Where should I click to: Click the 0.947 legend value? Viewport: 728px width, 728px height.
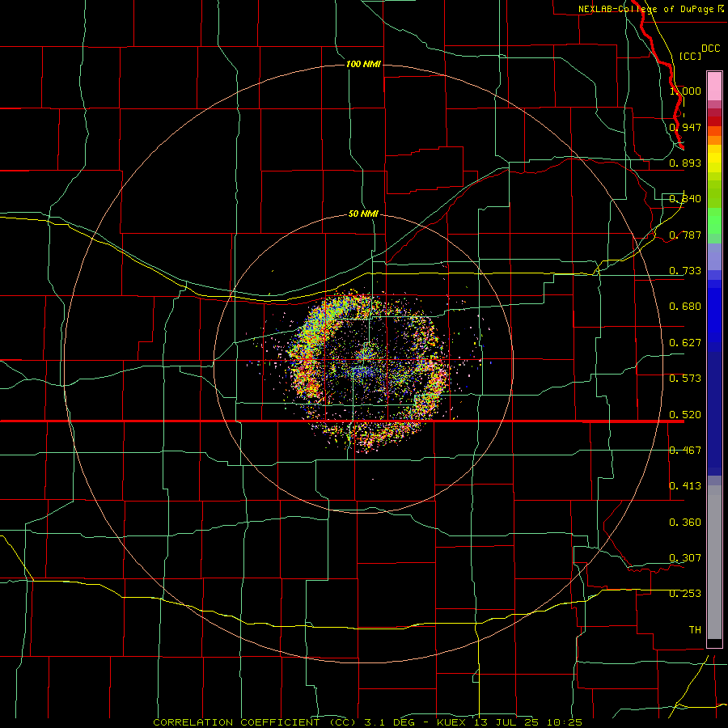point(685,127)
